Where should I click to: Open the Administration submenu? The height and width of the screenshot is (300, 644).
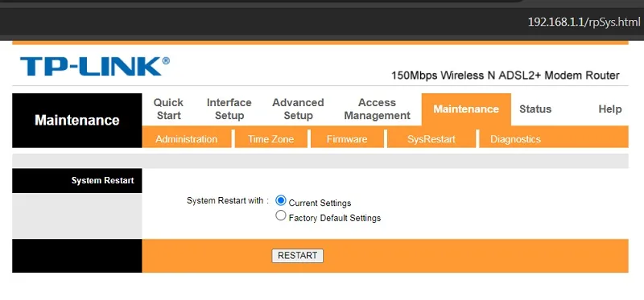pos(187,139)
